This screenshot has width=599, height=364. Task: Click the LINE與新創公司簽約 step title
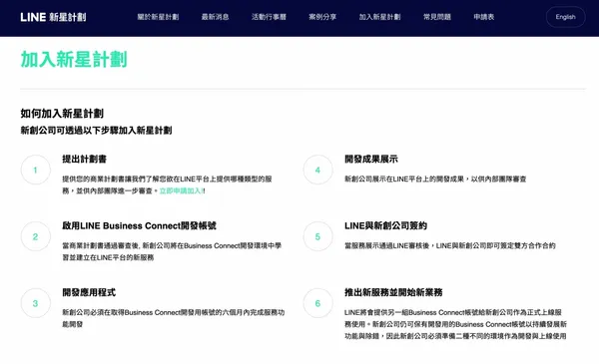point(385,225)
